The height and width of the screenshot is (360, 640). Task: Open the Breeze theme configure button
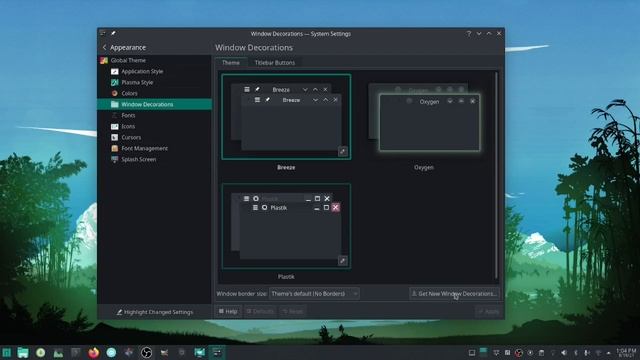pyautogui.click(x=343, y=151)
